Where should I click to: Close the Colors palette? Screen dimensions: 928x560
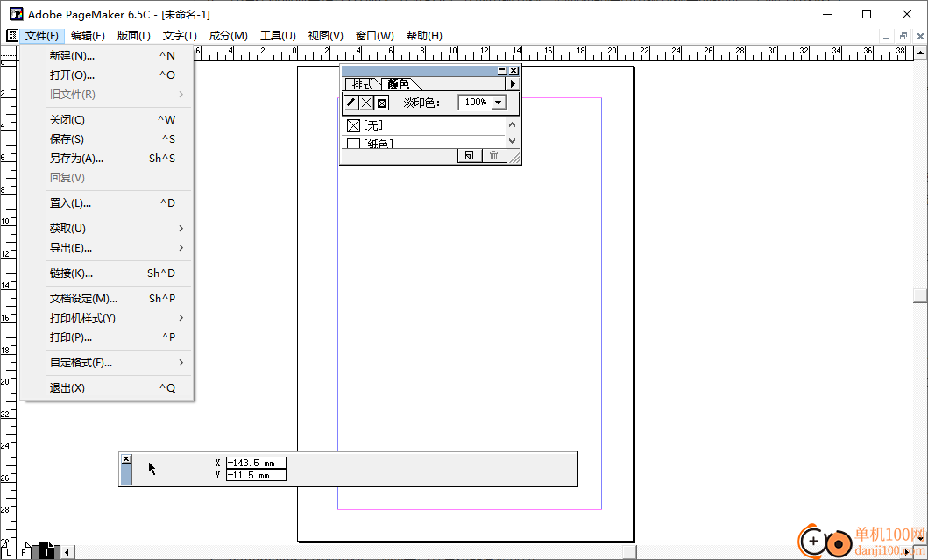coord(514,70)
